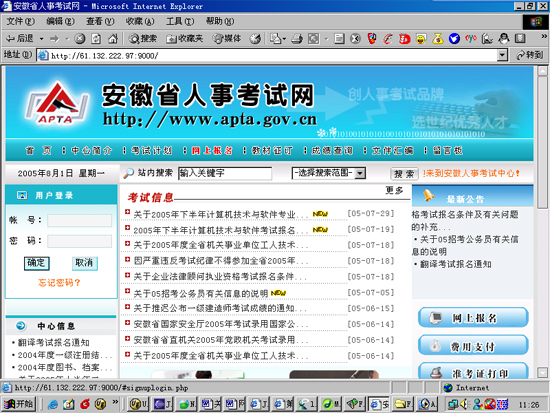
Task: Open the 工具(T) menu
Action: pyautogui.click(x=180, y=21)
